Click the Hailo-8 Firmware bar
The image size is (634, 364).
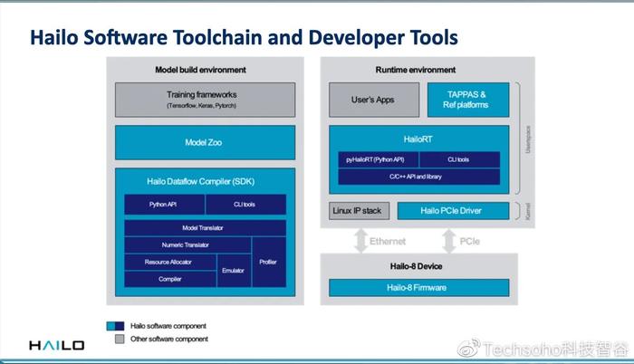[x=418, y=288]
